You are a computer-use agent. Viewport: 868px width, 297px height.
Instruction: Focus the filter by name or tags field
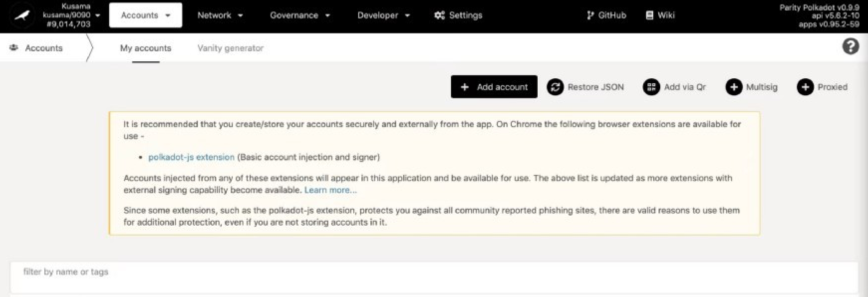point(434,277)
